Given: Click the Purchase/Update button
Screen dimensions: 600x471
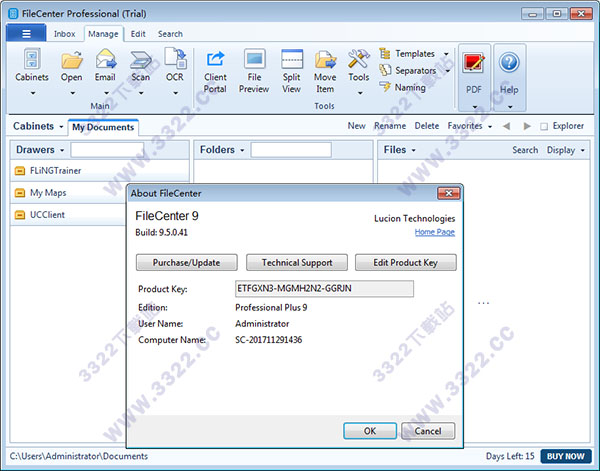Looking at the screenshot, I should [186, 262].
